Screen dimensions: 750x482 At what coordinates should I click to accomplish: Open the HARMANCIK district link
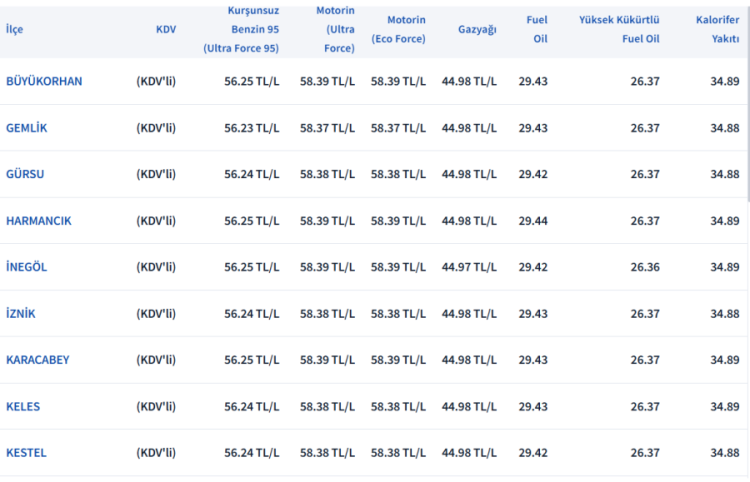tap(39, 221)
